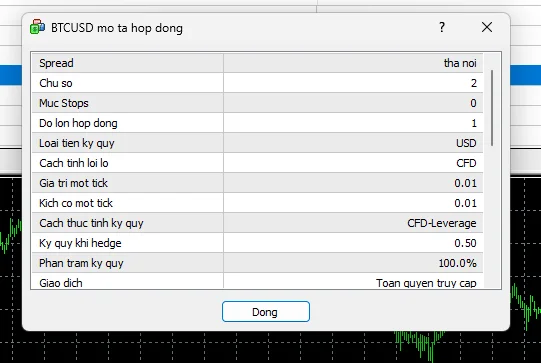The width and height of the screenshot is (541, 363).
Task: Click the 'Toan quyen truy cap' value
Action: (x=426, y=283)
